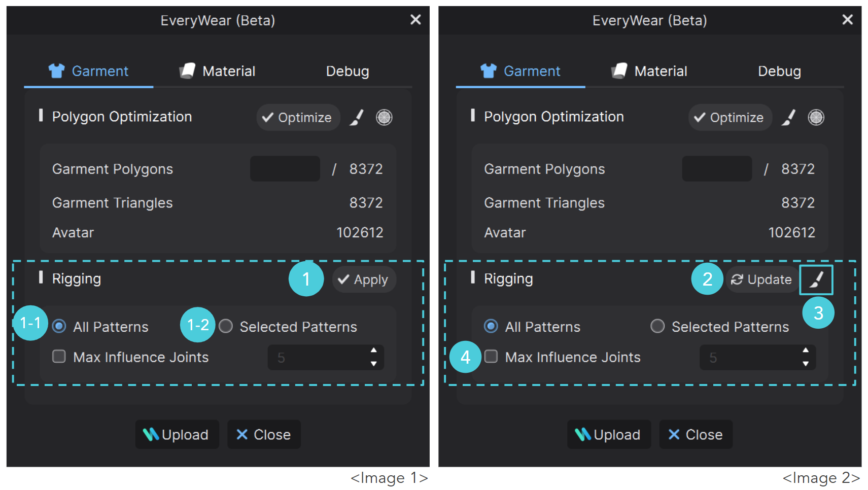This screenshot has height=490, width=868.
Task: Click the Optimize button in right panel
Action: pyautogui.click(x=730, y=118)
